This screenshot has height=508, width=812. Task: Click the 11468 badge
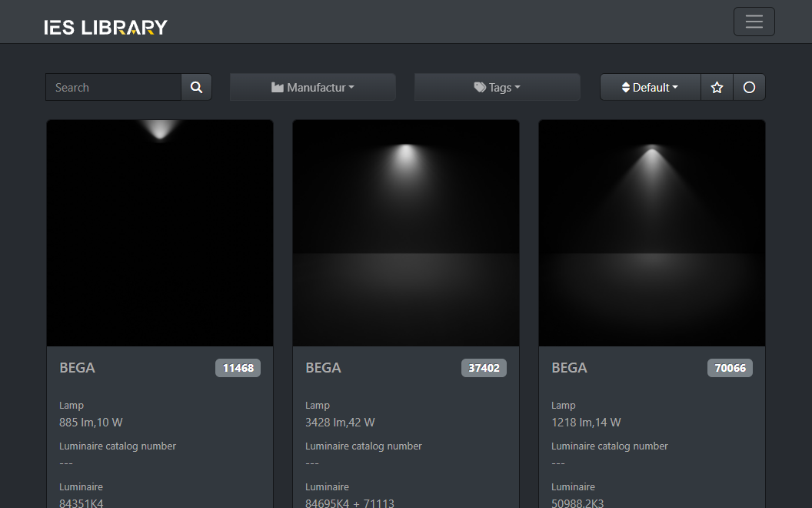(x=238, y=368)
